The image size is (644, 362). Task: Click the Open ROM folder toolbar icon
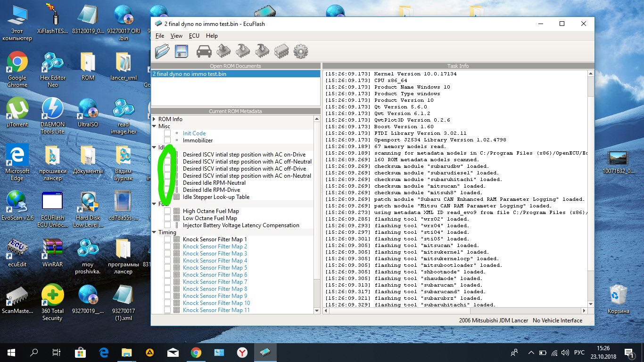(x=162, y=51)
